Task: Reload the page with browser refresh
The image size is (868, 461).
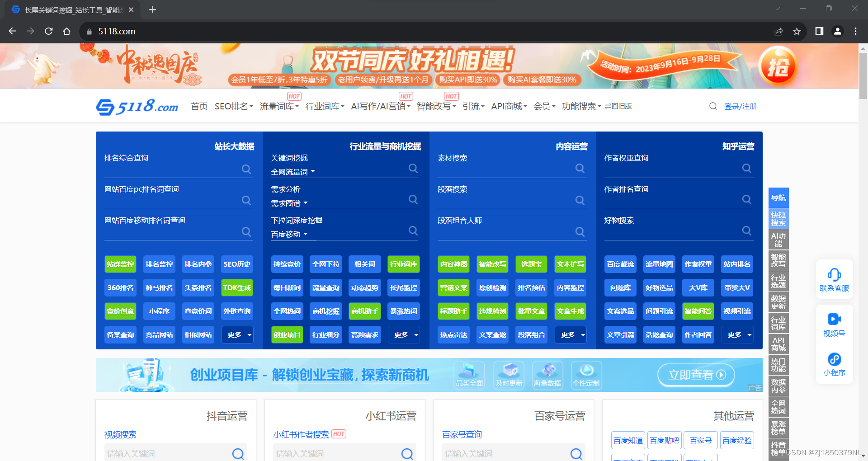Action: coord(49,31)
